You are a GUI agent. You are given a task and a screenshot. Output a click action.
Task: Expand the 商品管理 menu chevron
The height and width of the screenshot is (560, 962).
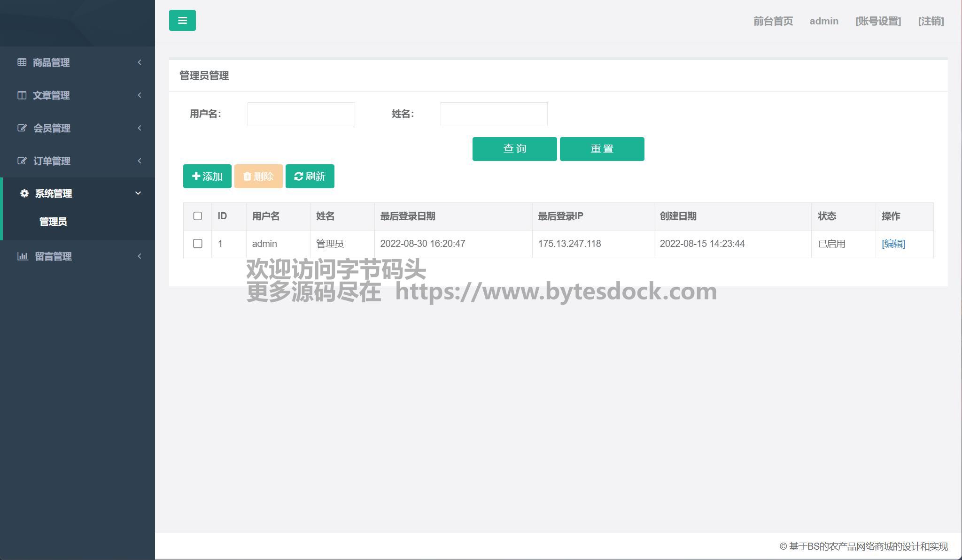click(x=140, y=62)
